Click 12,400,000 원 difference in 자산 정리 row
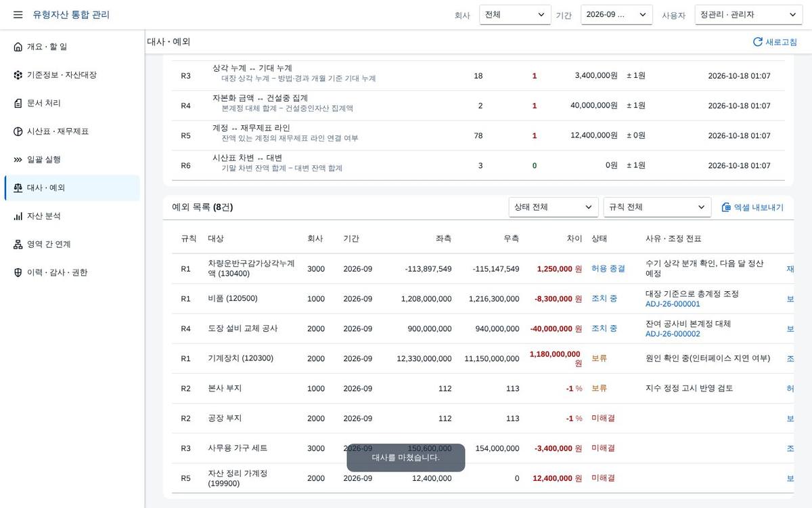The height and width of the screenshot is (508, 812). coord(558,478)
